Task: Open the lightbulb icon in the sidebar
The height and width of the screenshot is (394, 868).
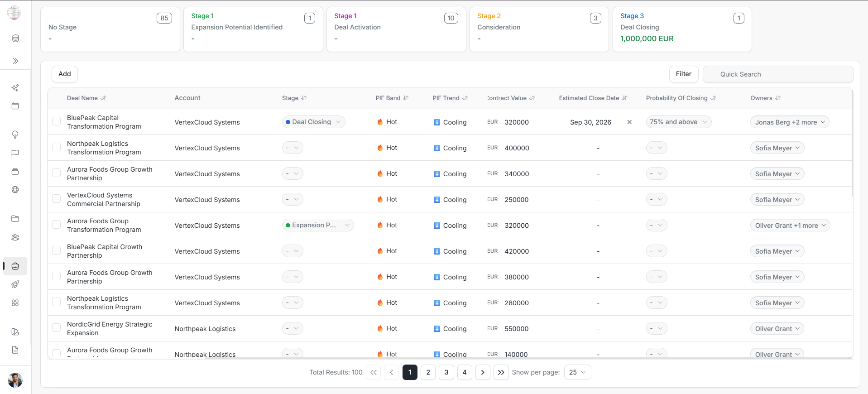Action: [15, 135]
